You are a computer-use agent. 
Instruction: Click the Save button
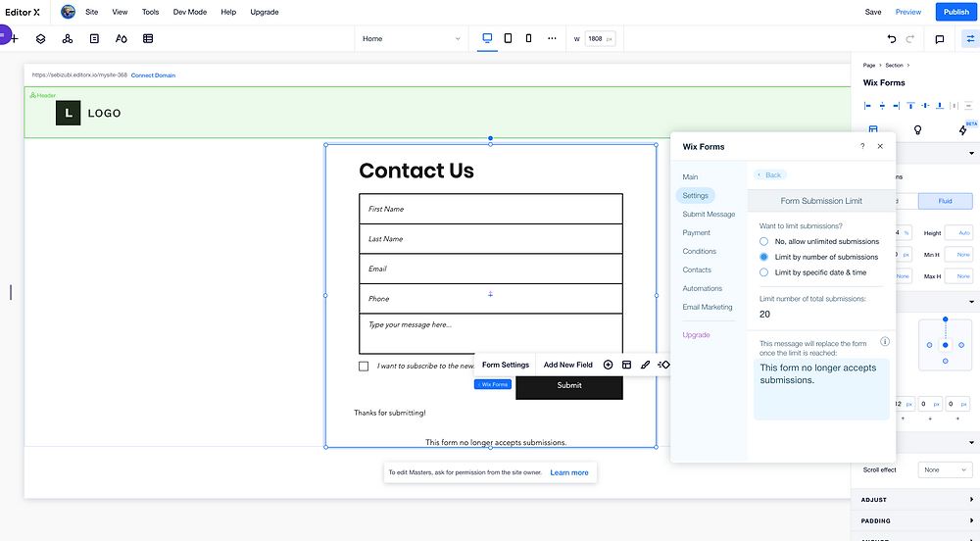click(x=873, y=12)
